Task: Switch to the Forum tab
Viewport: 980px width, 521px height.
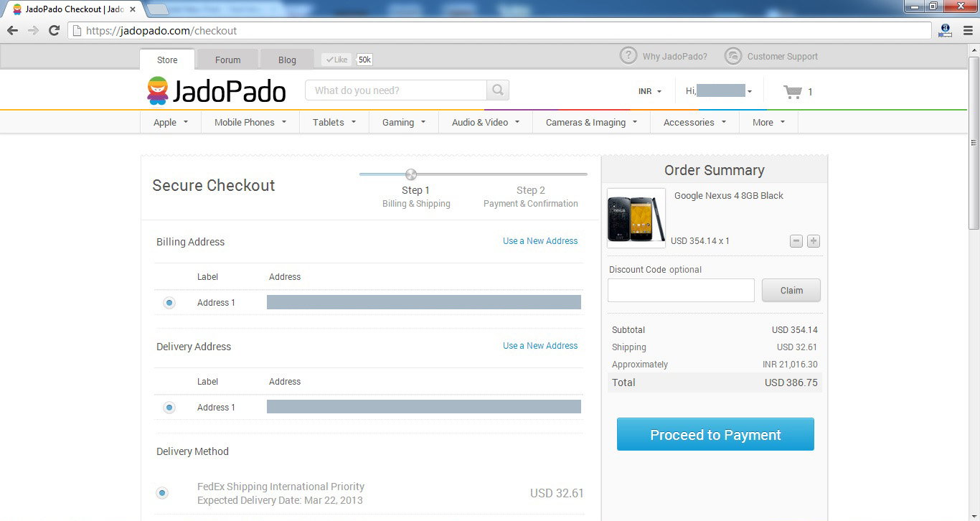Action: pos(227,60)
